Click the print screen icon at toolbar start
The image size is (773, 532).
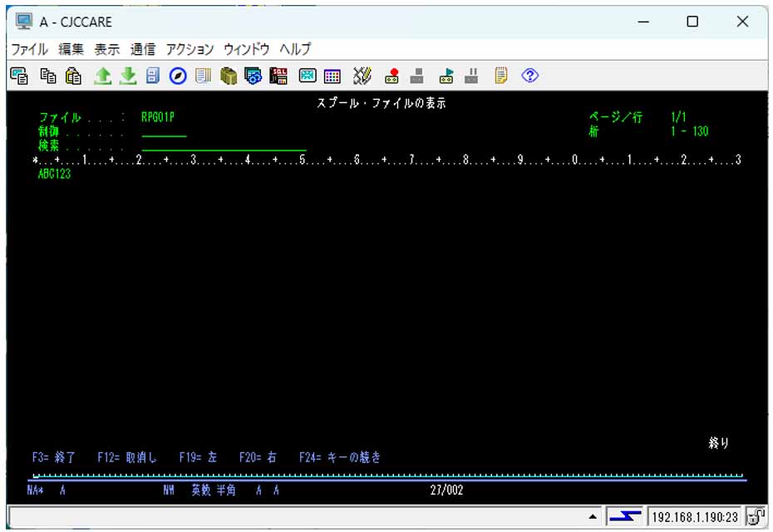pos(18,76)
